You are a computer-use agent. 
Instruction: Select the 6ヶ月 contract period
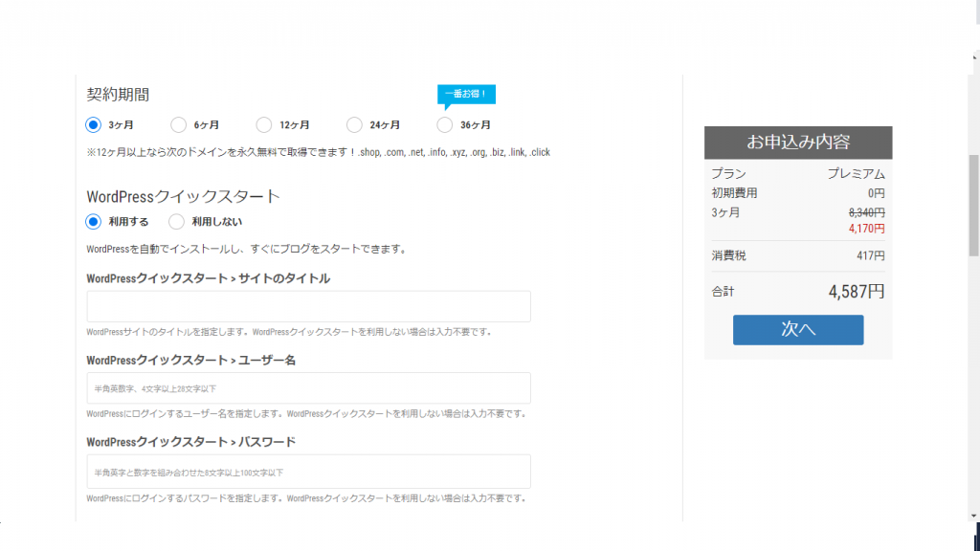178,125
